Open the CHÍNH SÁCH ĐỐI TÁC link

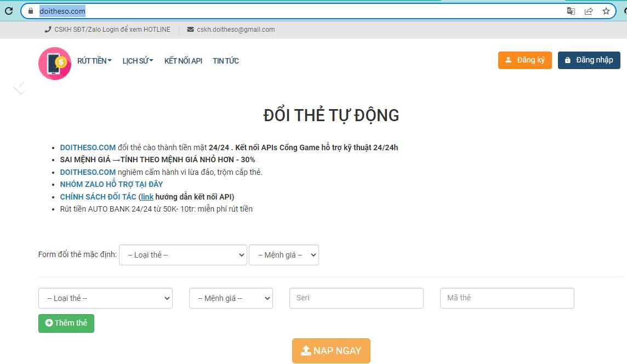[98, 197]
